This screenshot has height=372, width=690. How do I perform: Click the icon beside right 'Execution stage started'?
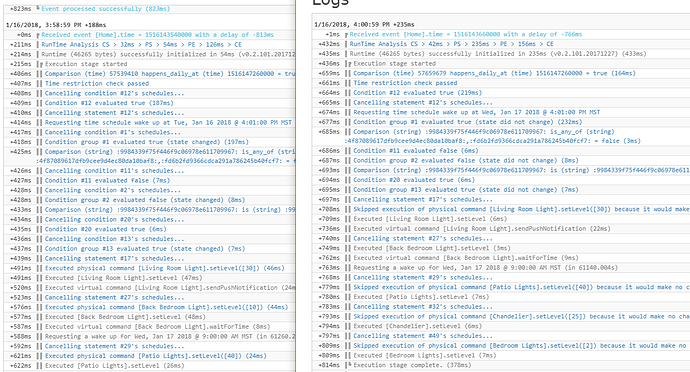348,64
